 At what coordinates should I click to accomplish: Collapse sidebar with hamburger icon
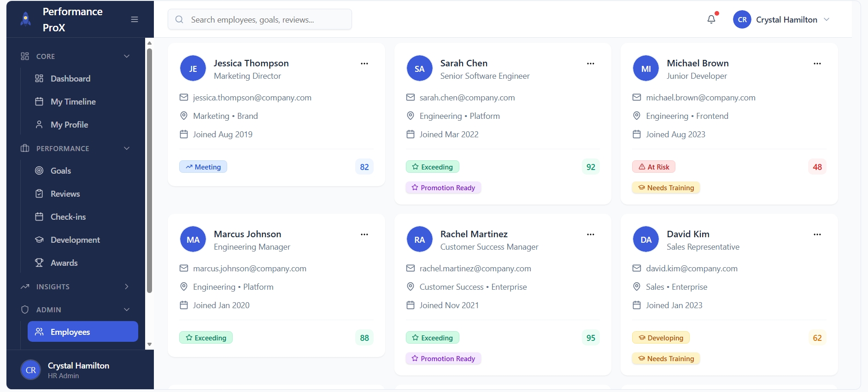(x=135, y=19)
